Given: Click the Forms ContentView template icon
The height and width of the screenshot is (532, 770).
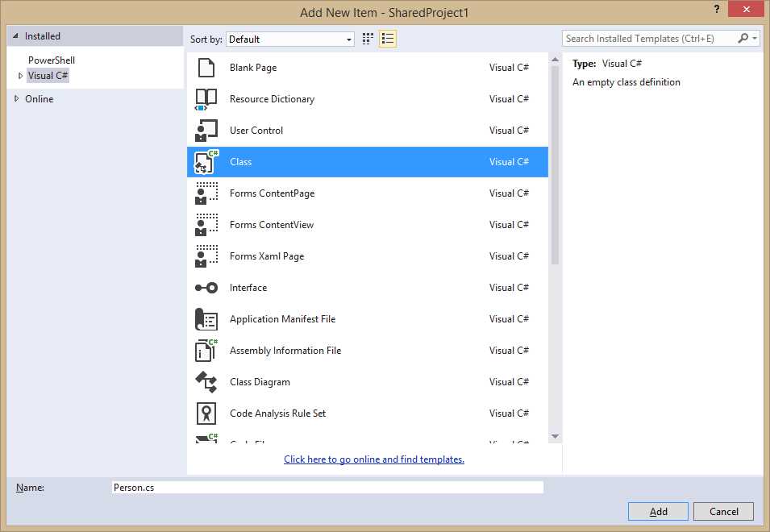Looking at the screenshot, I should tap(206, 225).
